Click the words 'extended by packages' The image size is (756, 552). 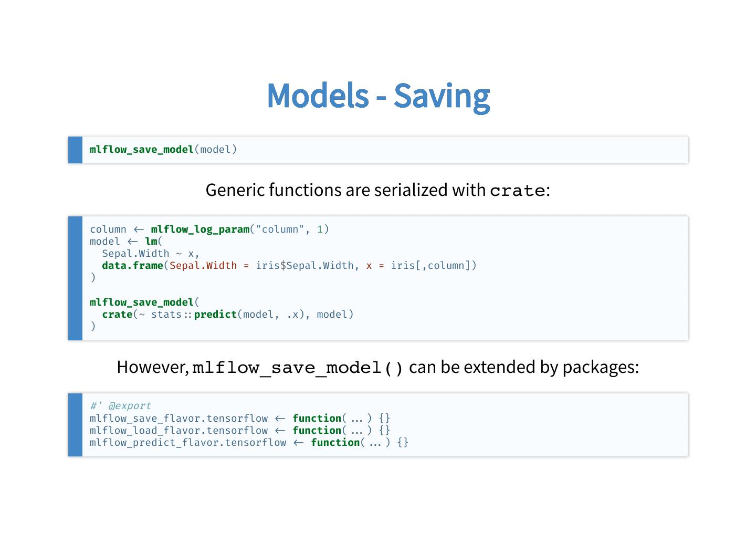(x=551, y=367)
